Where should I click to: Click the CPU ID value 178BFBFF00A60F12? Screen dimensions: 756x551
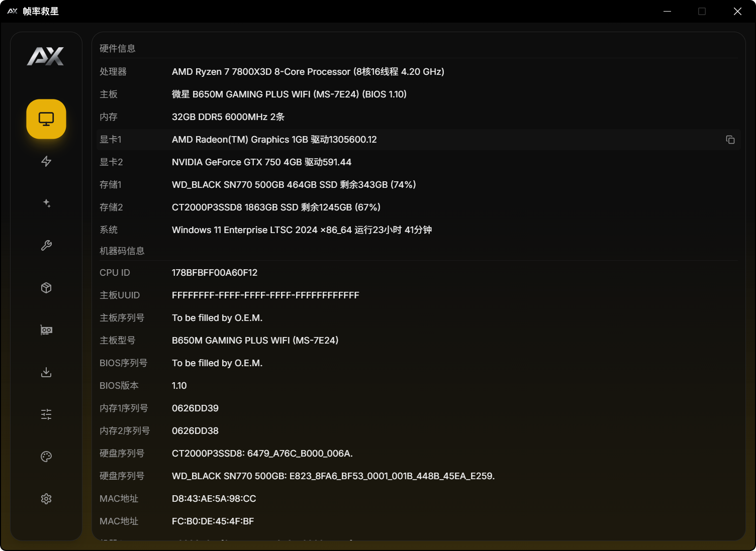[x=215, y=273]
